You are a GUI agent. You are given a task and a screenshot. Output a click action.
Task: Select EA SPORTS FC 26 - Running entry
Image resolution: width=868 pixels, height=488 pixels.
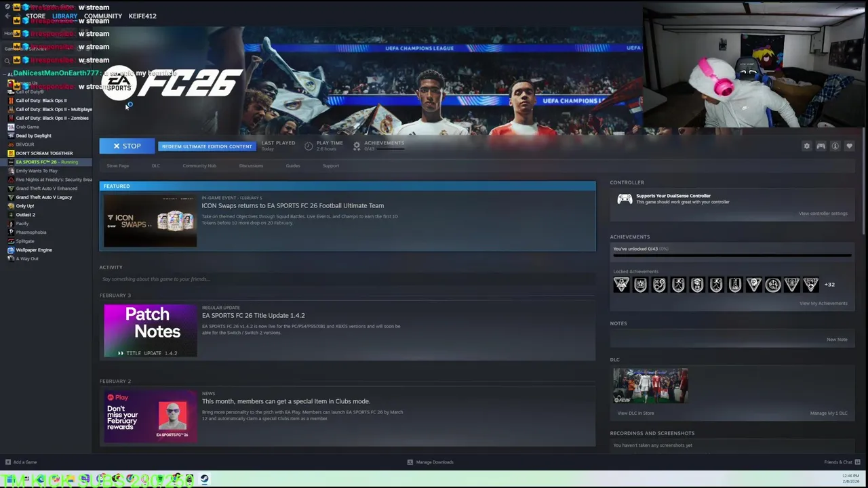pos(46,162)
